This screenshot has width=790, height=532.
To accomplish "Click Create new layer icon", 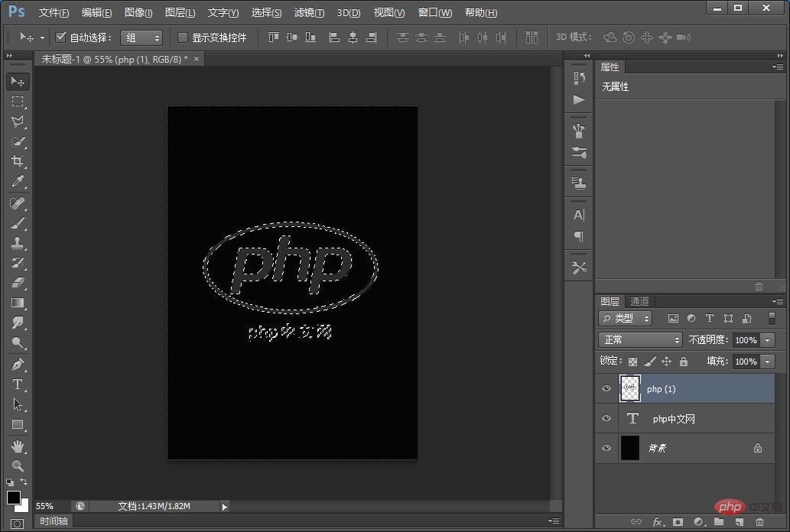I will pos(739,522).
